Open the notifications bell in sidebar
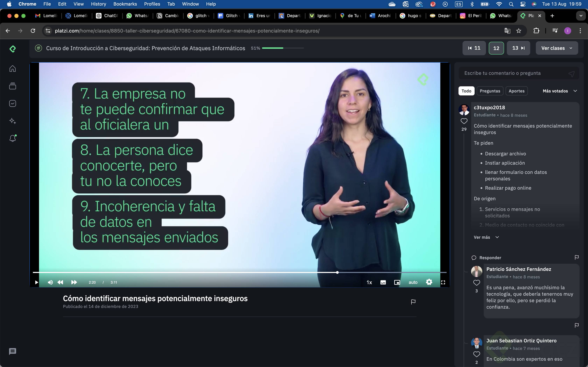This screenshot has width=588, height=367. click(x=13, y=138)
